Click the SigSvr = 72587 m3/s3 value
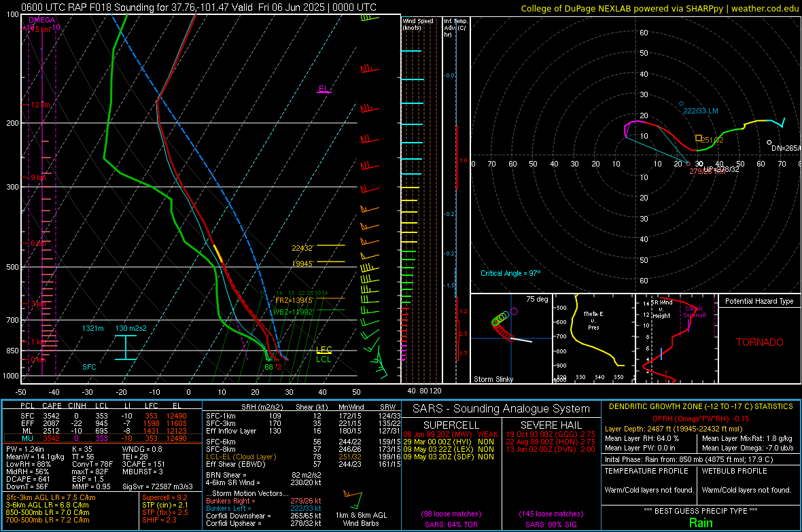The width and height of the screenshot is (802, 532). [x=158, y=486]
